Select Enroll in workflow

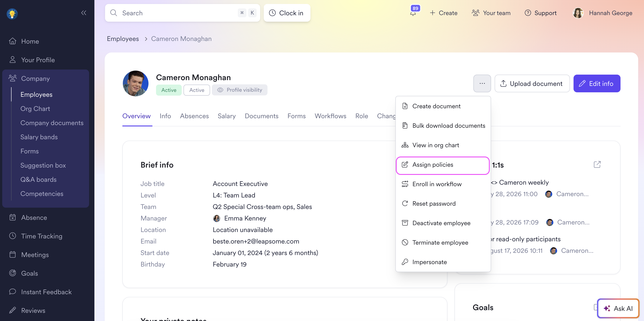[x=443, y=184]
